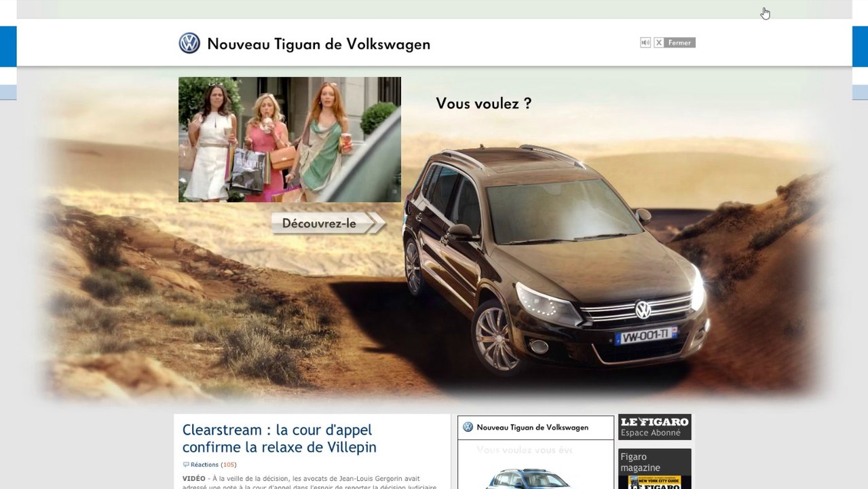Play the video of three women shopping
868x489 pixels.
(290, 139)
